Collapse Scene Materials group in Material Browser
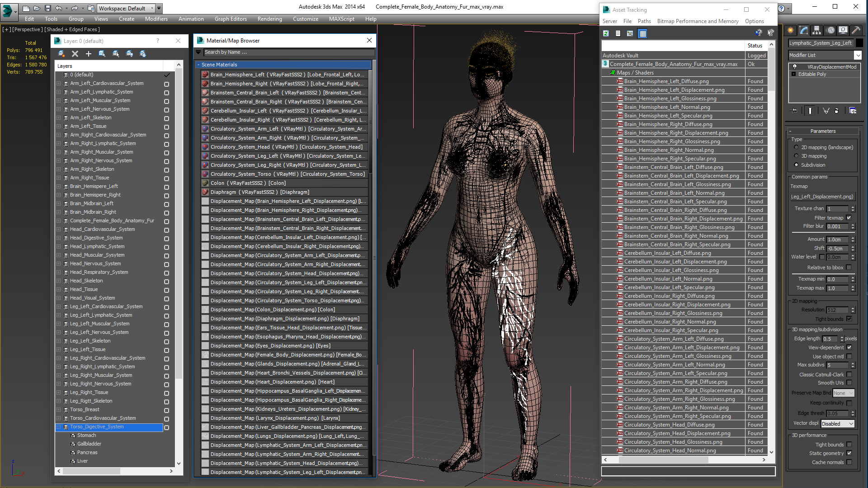This screenshot has width=868, height=488. [198, 65]
